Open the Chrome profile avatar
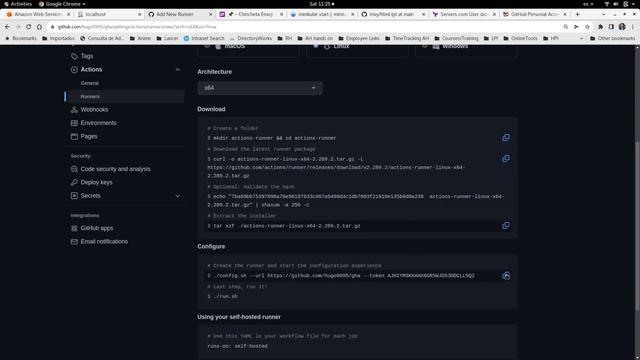This screenshot has height=360, width=640. 622,27
